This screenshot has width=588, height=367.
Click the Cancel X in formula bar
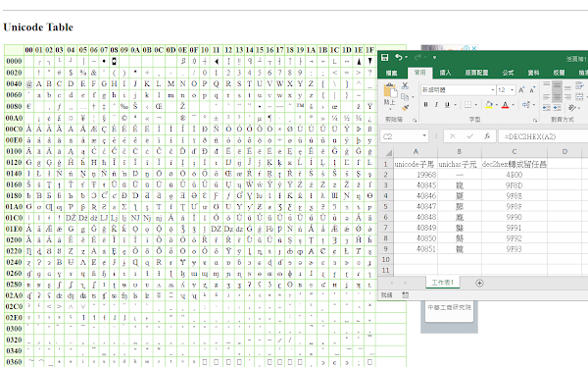(453, 136)
